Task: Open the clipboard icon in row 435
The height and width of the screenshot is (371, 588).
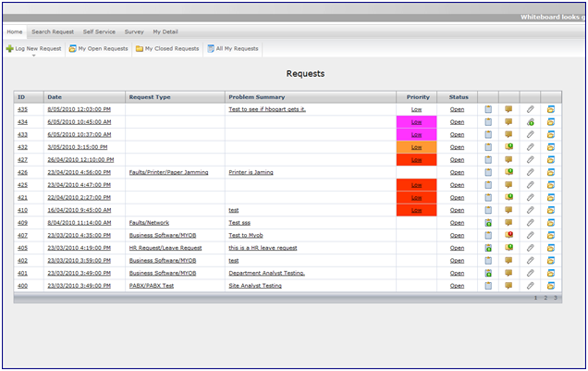Action: tap(488, 109)
